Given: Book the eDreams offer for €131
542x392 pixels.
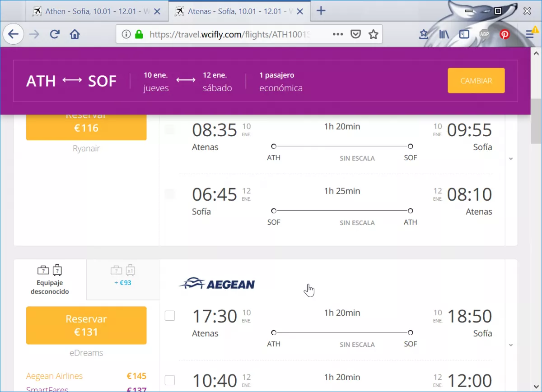Looking at the screenshot, I should coord(86,325).
